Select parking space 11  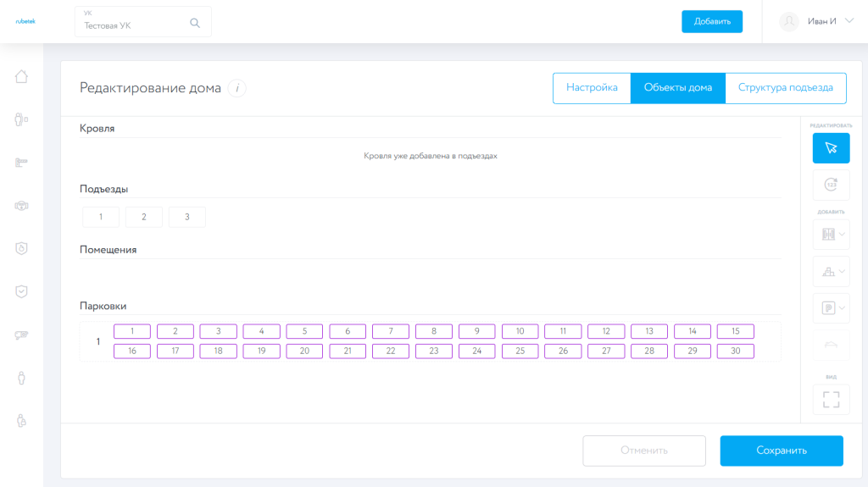(x=563, y=331)
